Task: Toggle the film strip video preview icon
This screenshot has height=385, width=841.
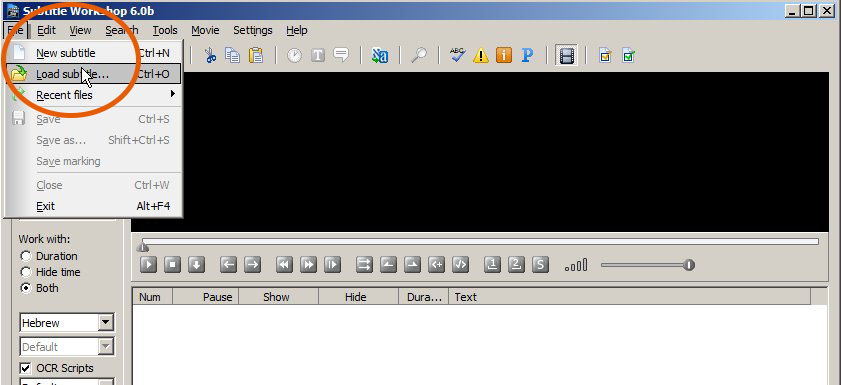Action: pos(566,55)
